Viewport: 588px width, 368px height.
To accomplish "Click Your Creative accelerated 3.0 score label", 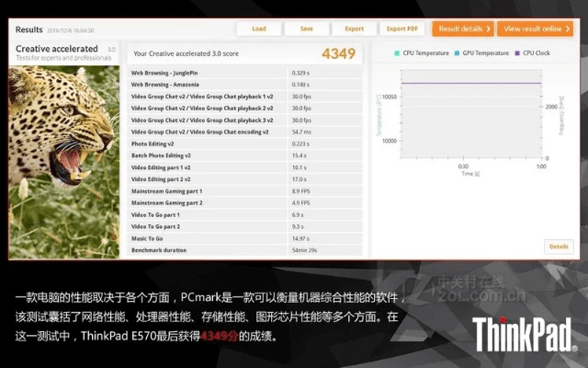I will (186, 53).
